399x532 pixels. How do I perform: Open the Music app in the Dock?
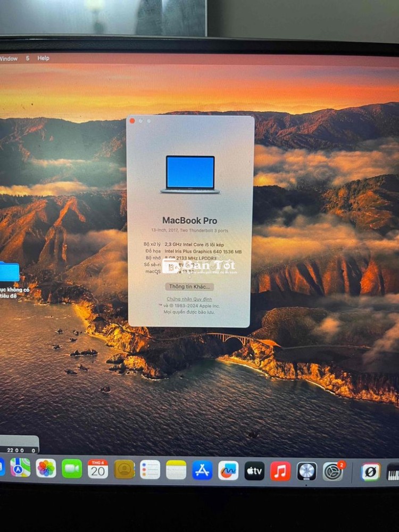280,471
